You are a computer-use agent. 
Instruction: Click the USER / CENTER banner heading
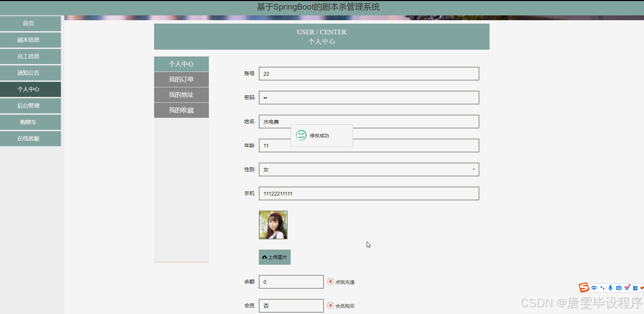pyautogui.click(x=321, y=32)
